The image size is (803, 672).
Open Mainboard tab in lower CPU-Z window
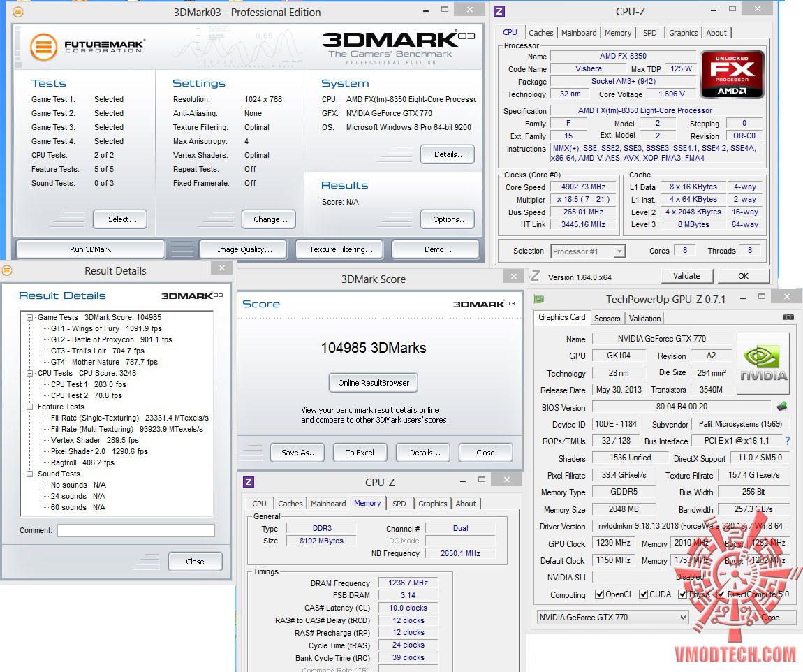click(x=327, y=504)
